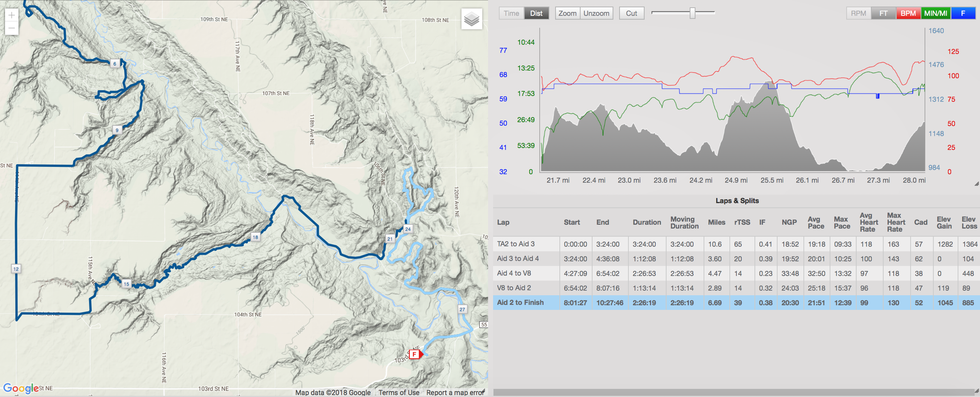Zoom in on the map
Viewport: 980px width, 397px height.
coord(12,15)
